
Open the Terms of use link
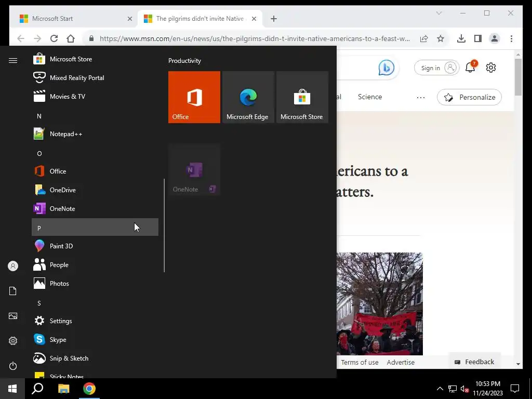(360, 362)
